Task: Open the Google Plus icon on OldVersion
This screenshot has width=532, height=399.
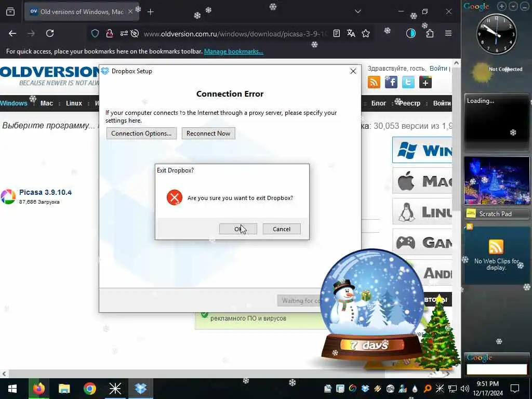Action: (425, 82)
